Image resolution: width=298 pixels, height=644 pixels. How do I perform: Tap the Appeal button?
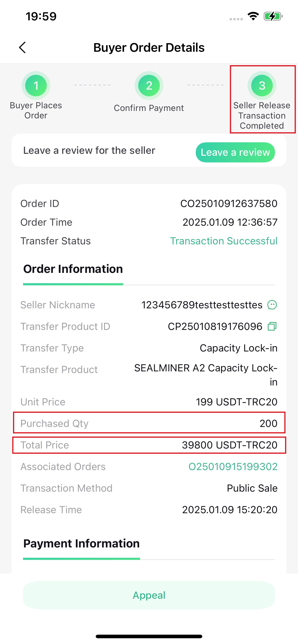point(149,595)
